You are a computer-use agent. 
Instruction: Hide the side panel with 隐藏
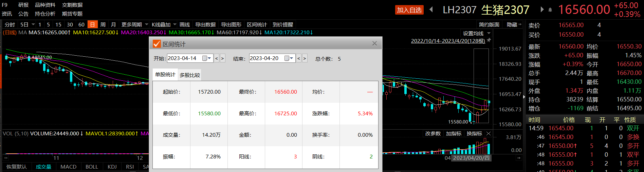[514, 24]
